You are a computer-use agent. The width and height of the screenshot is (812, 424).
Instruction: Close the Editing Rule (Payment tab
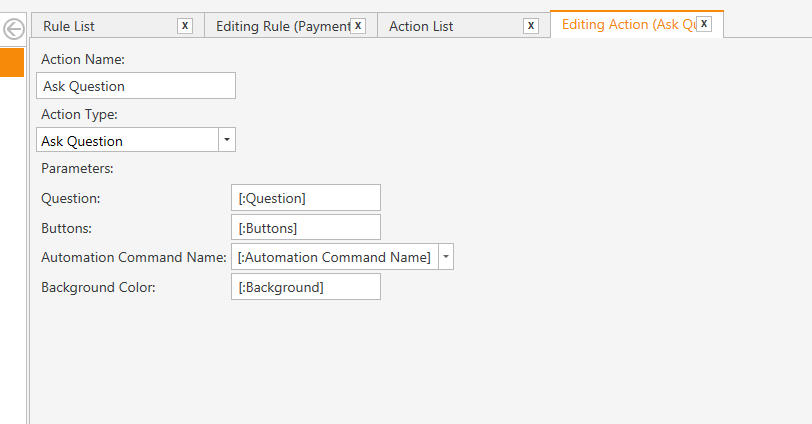(x=358, y=25)
